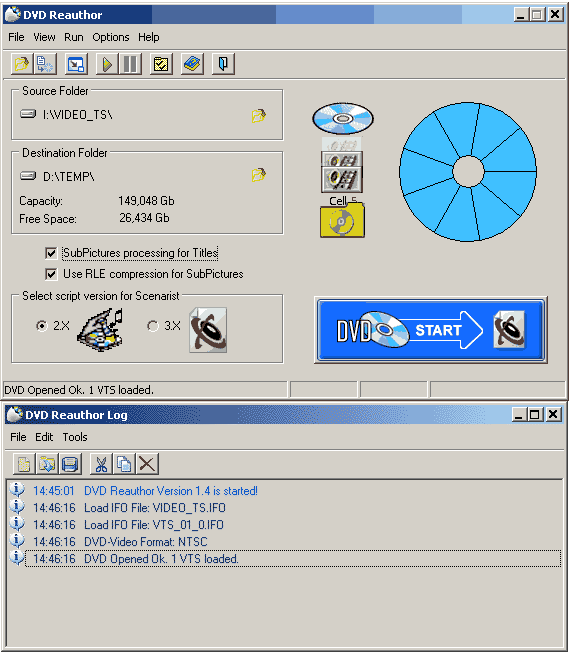Screen dimensions: 569x654
Task: Browse for Destination Folder using folder icon
Action: (259, 175)
